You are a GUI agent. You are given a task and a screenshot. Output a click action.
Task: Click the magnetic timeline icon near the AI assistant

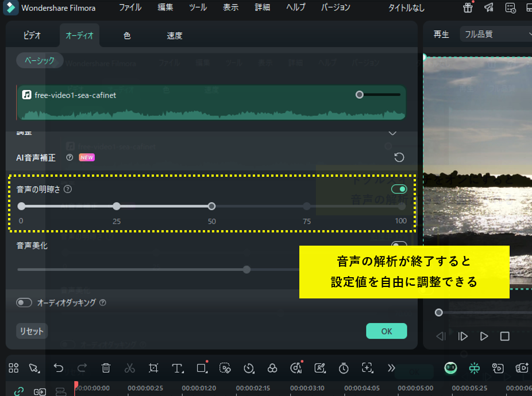pos(474,368)
